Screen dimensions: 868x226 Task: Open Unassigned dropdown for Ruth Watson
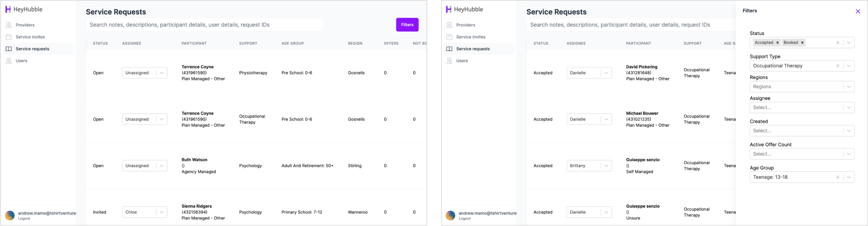pos(144,166)
